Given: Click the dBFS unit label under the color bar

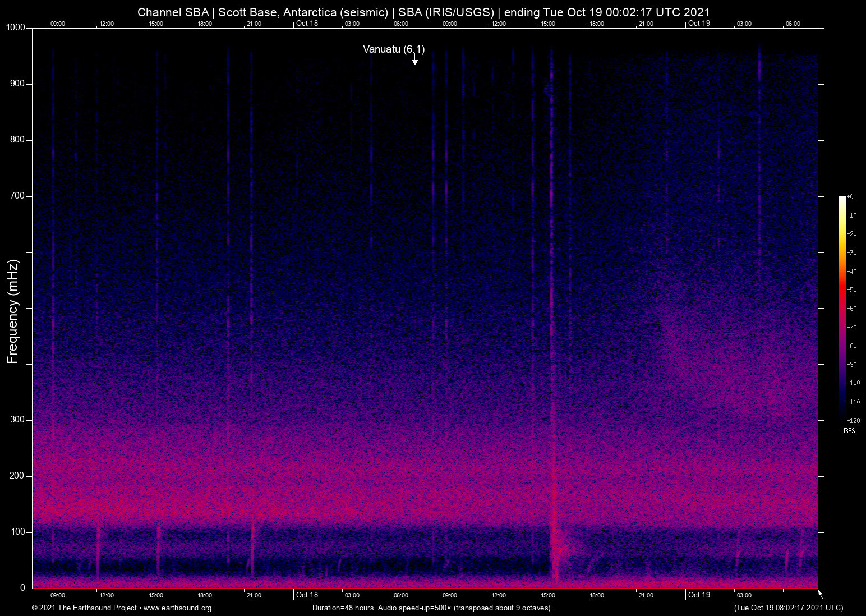Looking at the screenshot, I should click(x=848, y=431).
